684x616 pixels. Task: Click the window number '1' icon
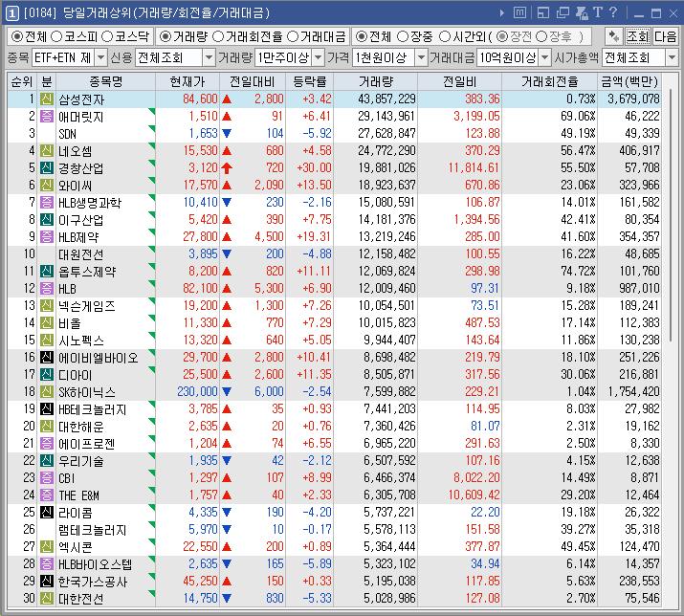click(11, 13)
